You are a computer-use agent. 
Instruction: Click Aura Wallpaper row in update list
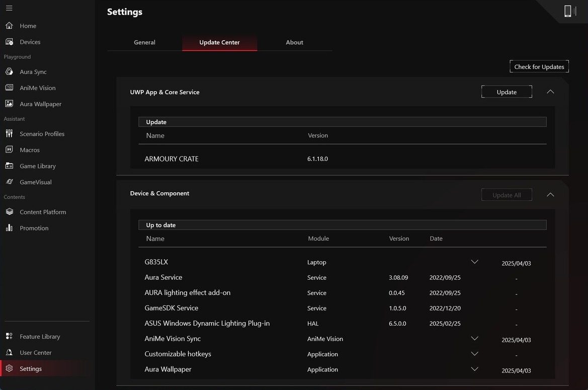[167, 369]
